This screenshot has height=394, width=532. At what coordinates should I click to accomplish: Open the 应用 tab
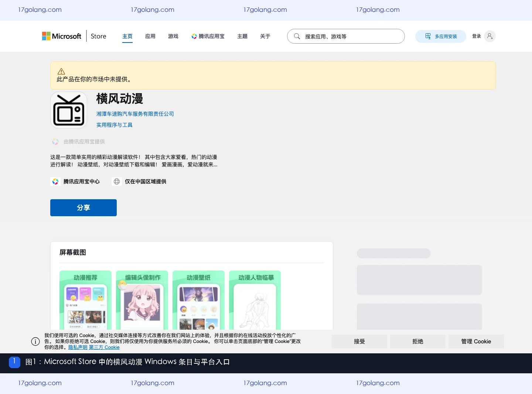[x=150, y=36]
